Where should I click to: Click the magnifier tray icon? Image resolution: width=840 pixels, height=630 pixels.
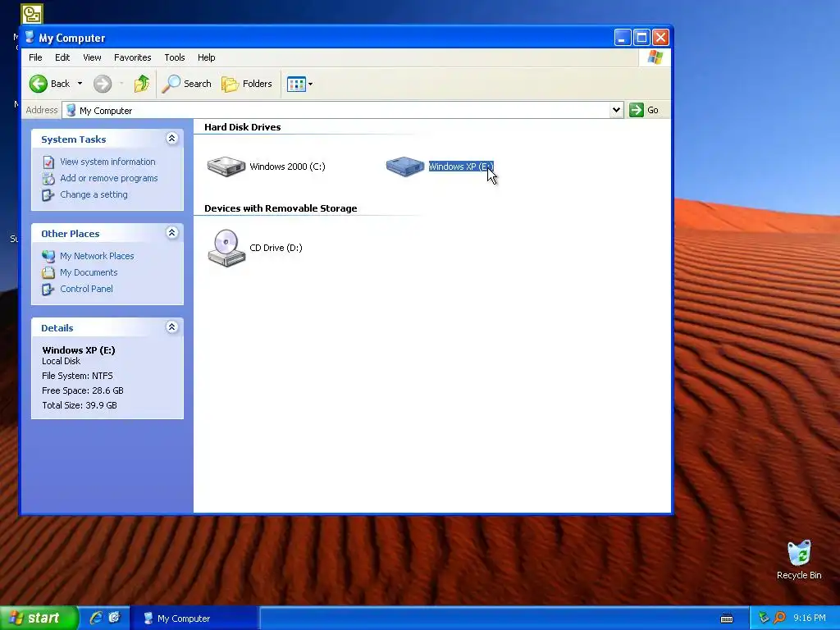click(x=779, y=619)
